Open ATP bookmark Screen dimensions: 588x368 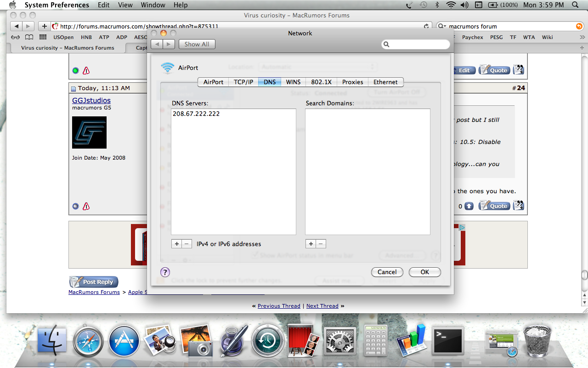[x=104, y=37]
